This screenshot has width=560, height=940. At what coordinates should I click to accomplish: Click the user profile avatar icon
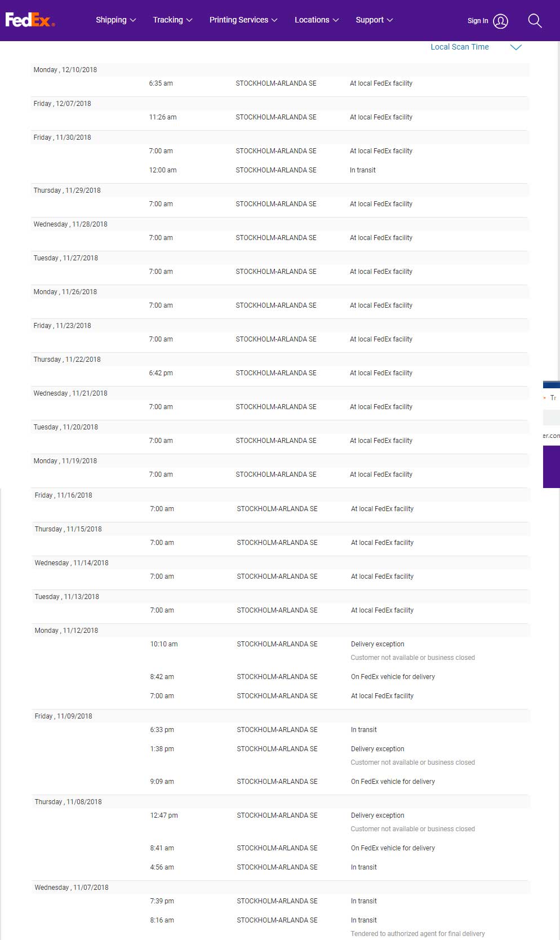tap(500, 21)
